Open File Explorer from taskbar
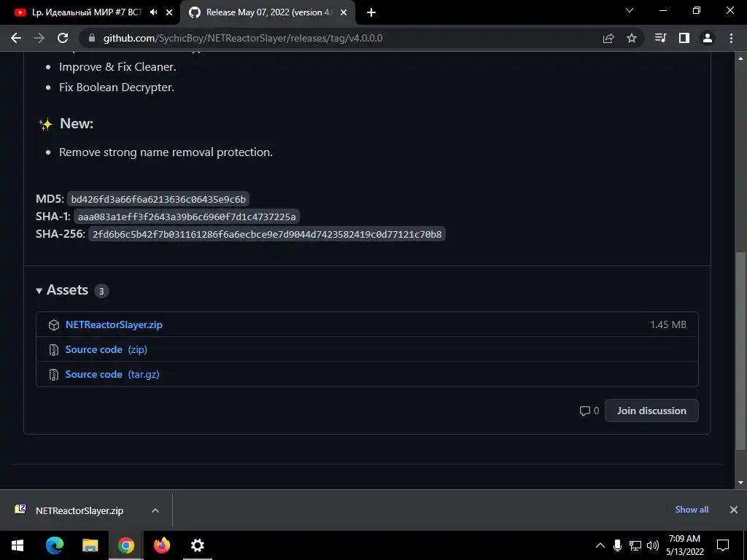747x560 pixels. click(90, 545)
